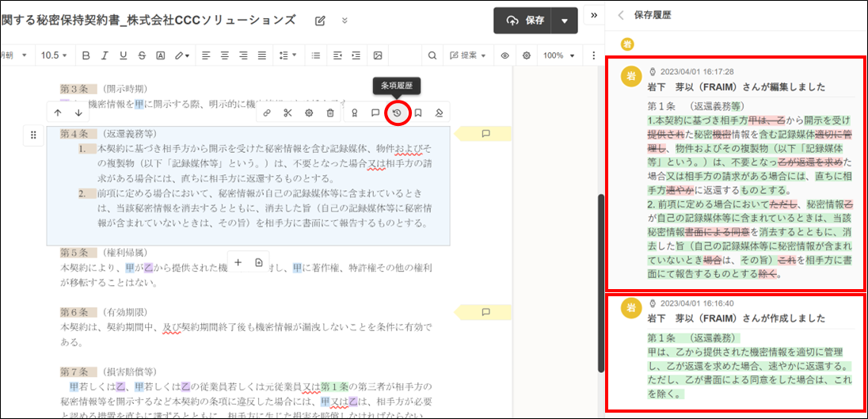Align text center
The image size is (868, 419).
tap(225, 55)
